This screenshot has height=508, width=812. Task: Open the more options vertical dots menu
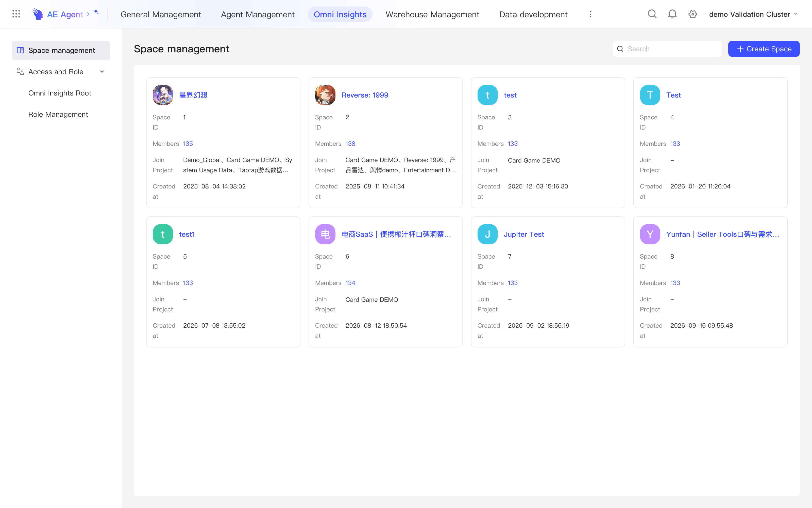point(590,14)
